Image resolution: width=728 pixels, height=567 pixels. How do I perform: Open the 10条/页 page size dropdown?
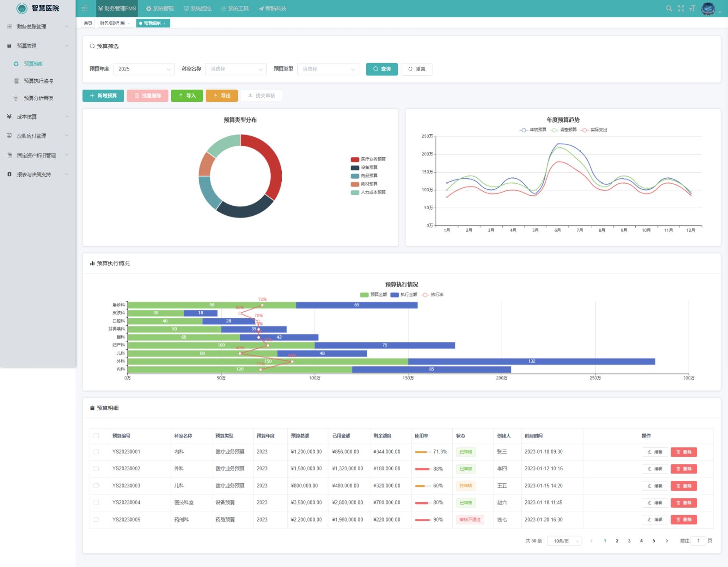tap(566, 541)
